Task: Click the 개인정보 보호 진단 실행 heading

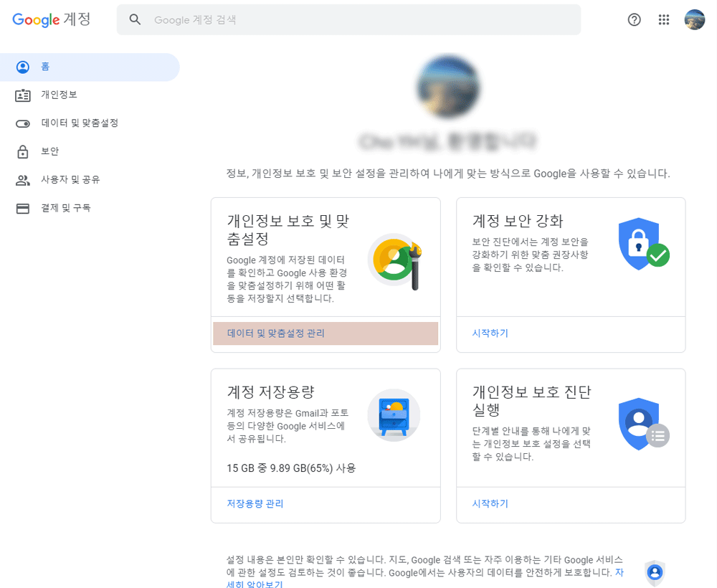Action: pyautogui.click(x=532, y=401)
